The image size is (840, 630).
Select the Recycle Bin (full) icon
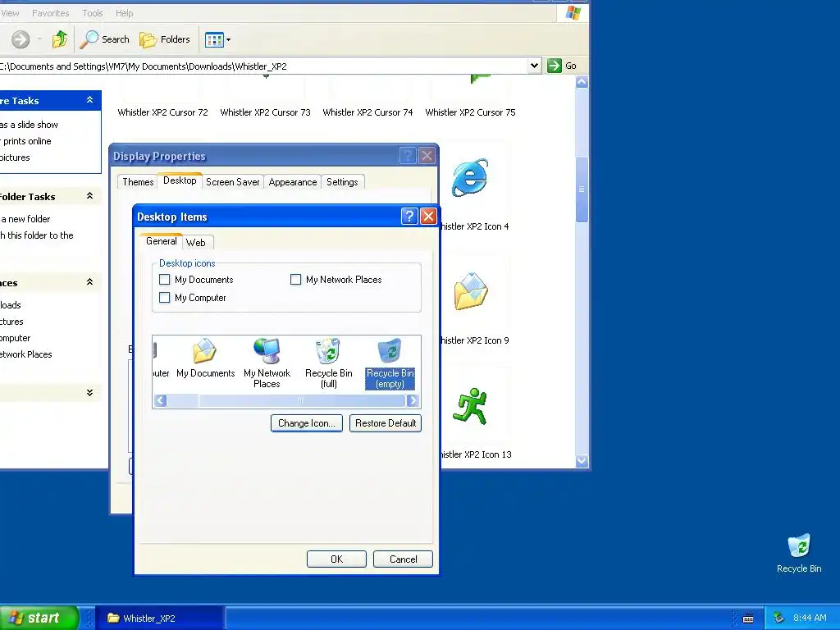point(328,363)
